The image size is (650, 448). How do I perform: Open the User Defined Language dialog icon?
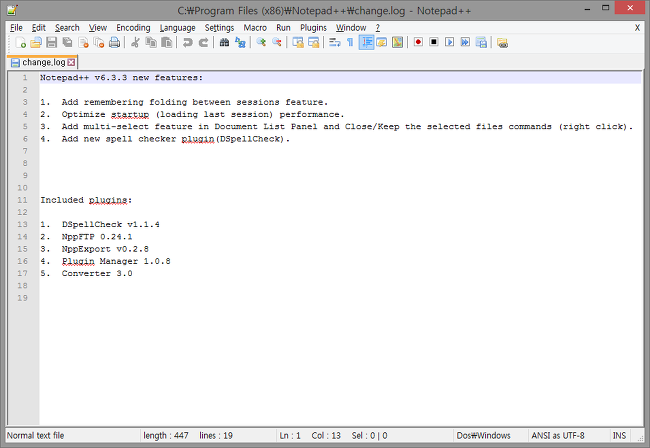click(x=382, y=43)
